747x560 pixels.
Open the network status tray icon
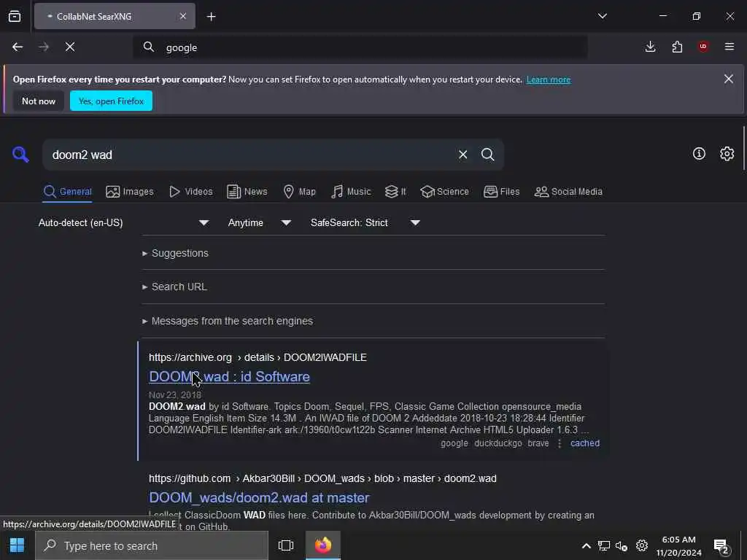click(x=604, y=545)
